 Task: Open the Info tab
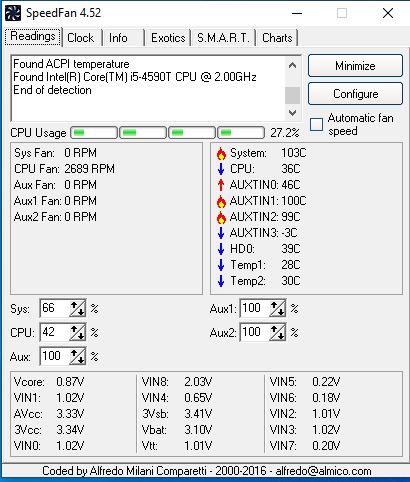click(x=118, y=38)
